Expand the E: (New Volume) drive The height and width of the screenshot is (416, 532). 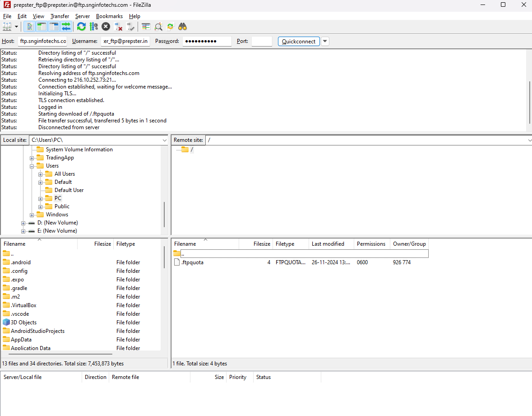point(23,231)
